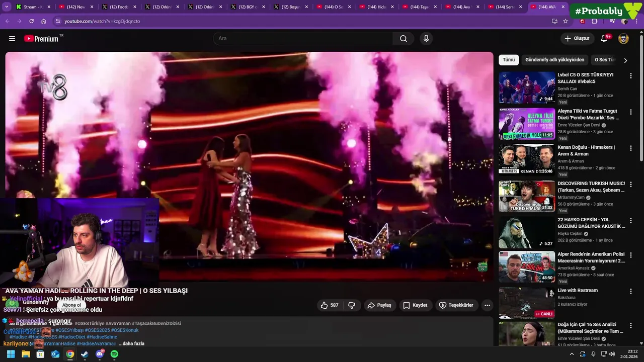Focus the Ara search field
644x362 pixels.
(x=303, y=39)
